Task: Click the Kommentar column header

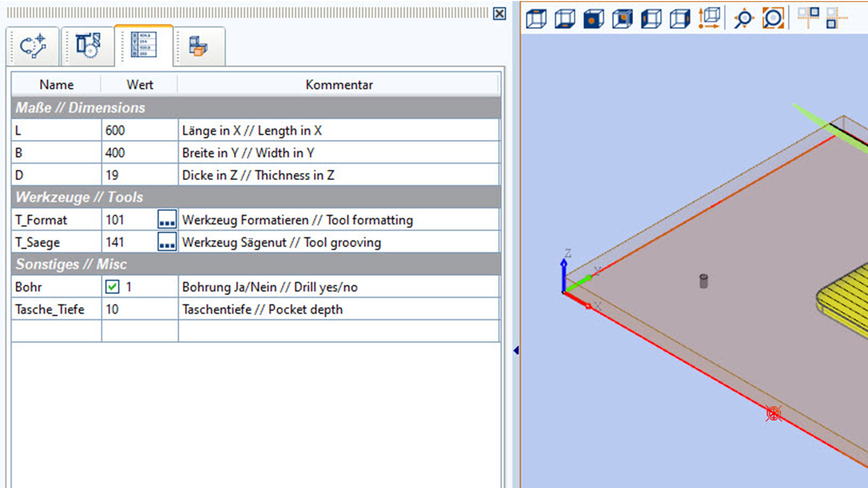Action: click(339, 85)
